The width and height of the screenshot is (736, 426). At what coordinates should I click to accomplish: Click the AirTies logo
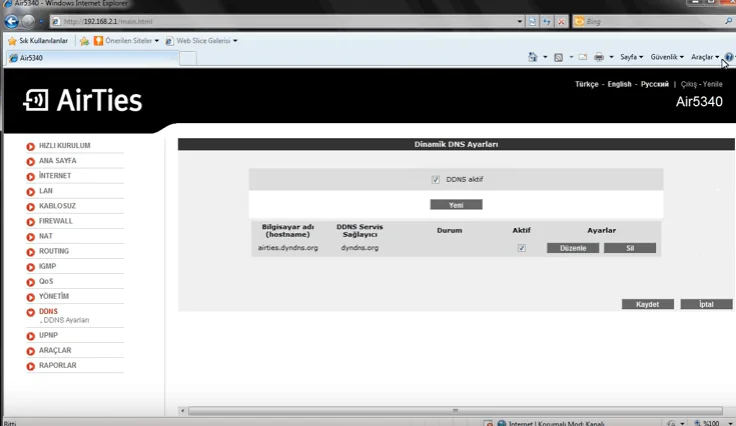pyautogui.click(x=83, y=100)
